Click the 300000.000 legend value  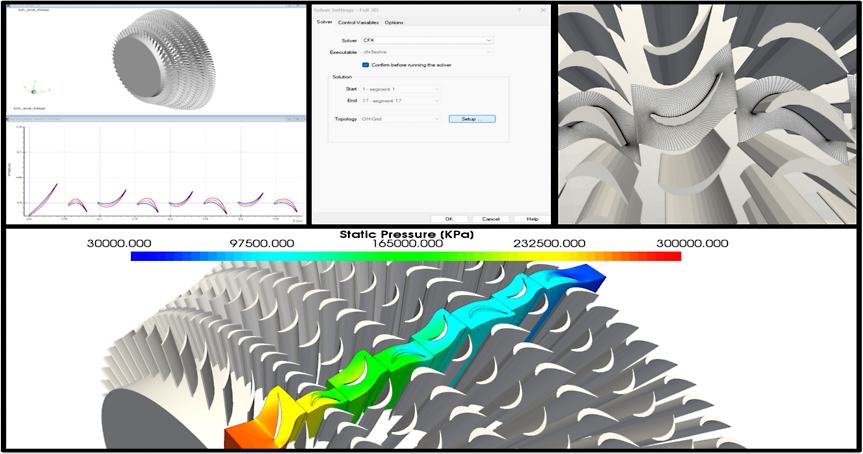692,243
